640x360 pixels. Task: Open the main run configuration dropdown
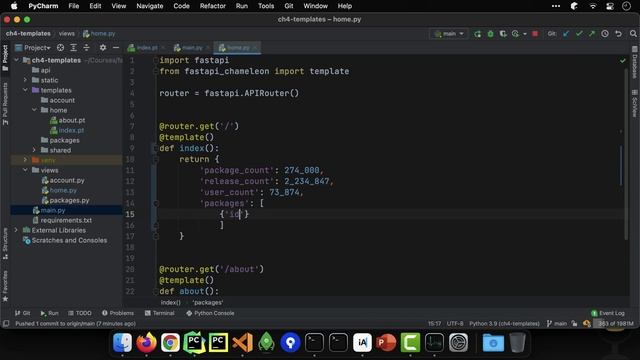pyautogui.click(x=449, y=34)
